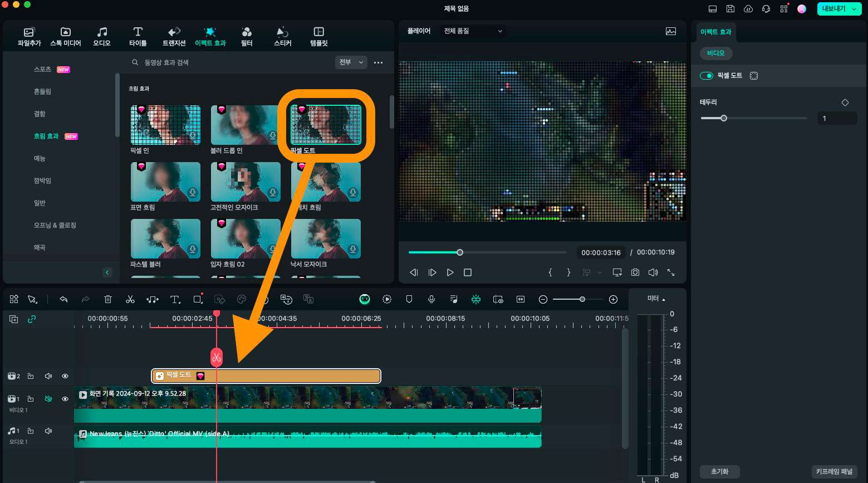Click the timeline zoom slider handle
The width and height of the screenshot is (868, 483).
[x=582, y=300]
